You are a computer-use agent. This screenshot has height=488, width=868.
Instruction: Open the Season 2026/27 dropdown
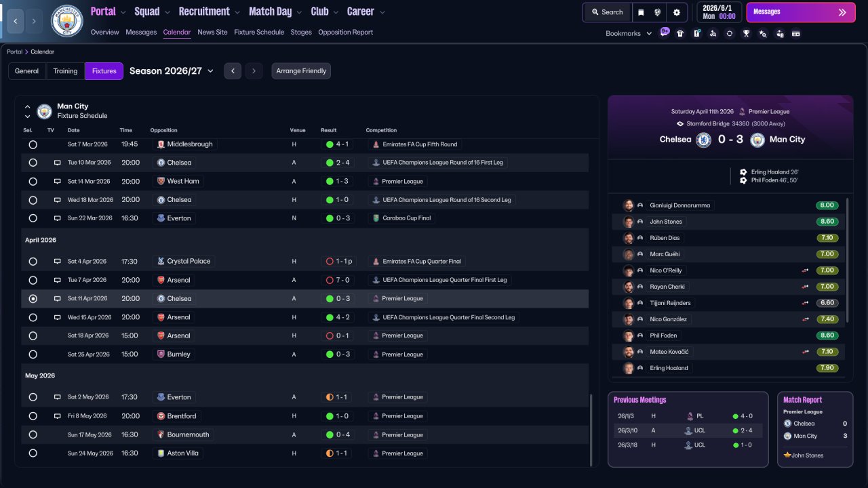tap(172, 71)
